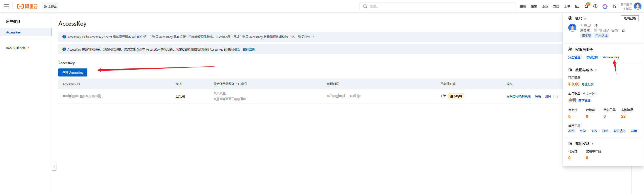Viewport: 644px width, 194px height.
Task: Click the more actions vertical dots
Action: [x=557, y=96]
